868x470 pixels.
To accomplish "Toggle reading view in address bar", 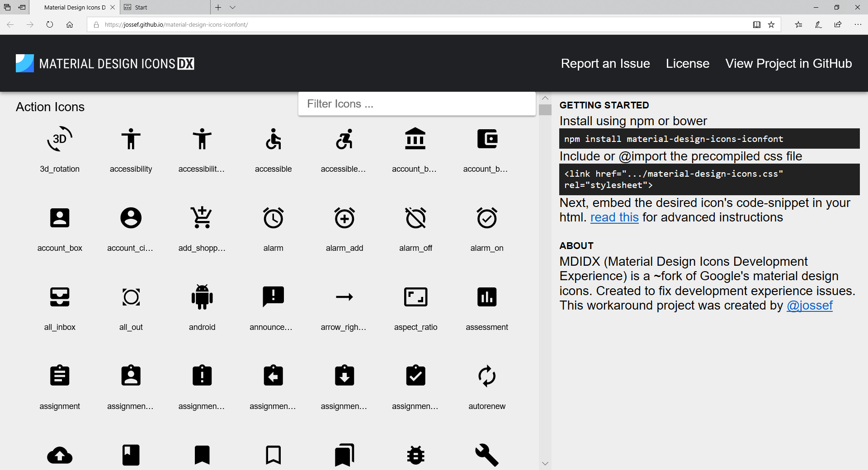I will 756,24.
